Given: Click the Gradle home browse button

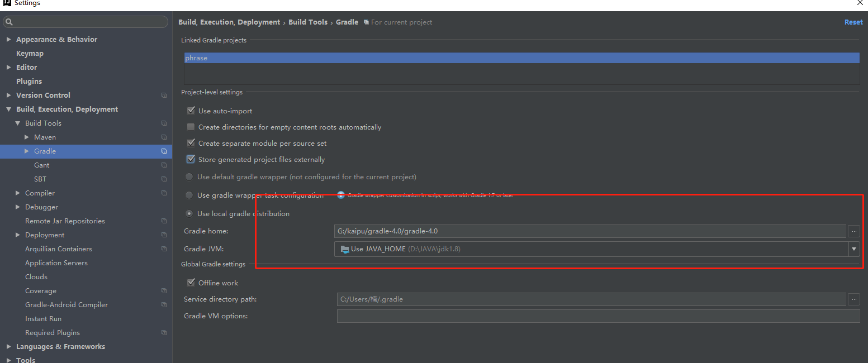Looking at the screenshot, I should [x=854, y=231].
